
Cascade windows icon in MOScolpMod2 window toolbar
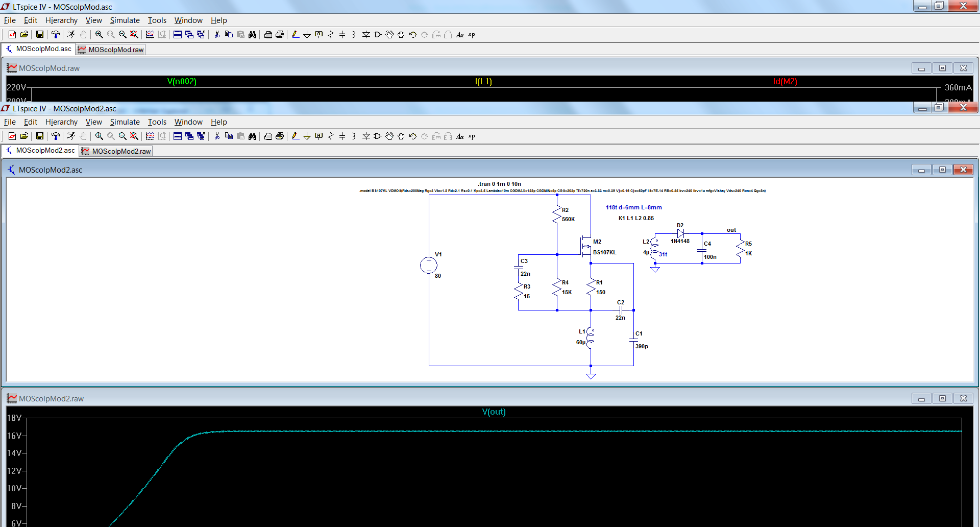pos(189,136)
